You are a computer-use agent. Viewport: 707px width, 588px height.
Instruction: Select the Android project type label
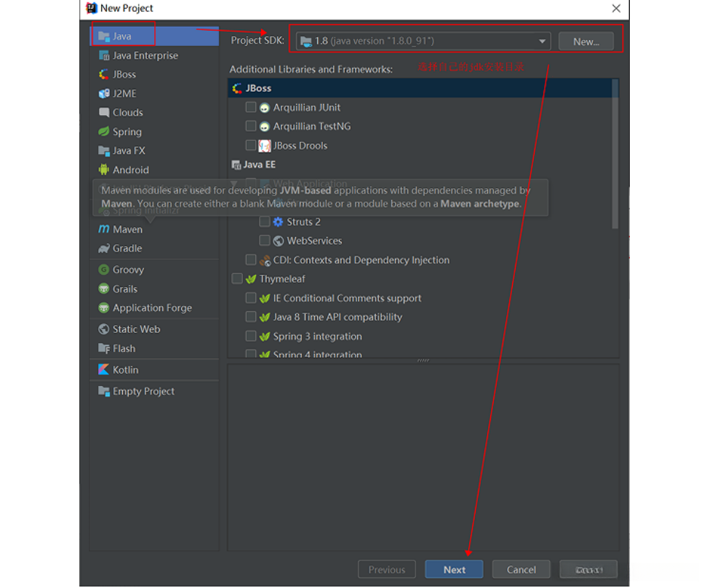[x=131, y=170]
